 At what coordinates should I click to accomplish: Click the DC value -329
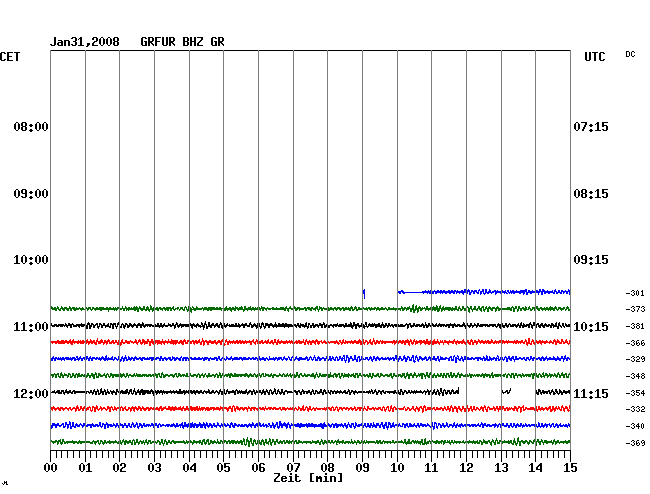tap(635, 359)
